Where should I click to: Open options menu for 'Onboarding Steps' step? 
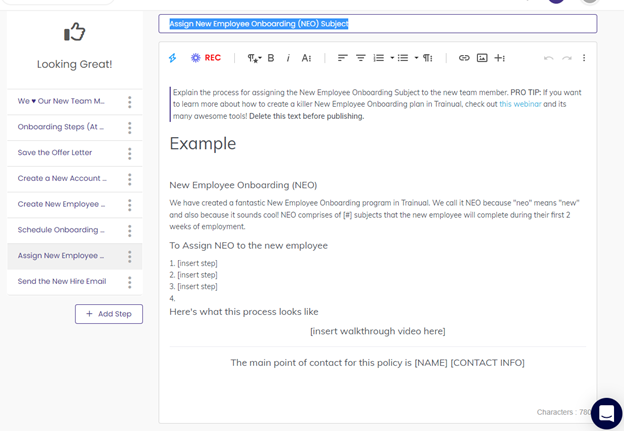[129, 128]
